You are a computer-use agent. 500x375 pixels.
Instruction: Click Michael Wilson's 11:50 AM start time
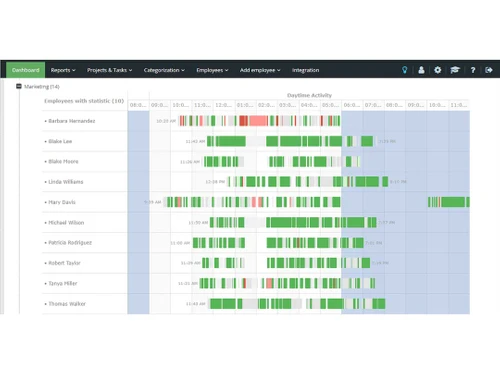[198, 222]
